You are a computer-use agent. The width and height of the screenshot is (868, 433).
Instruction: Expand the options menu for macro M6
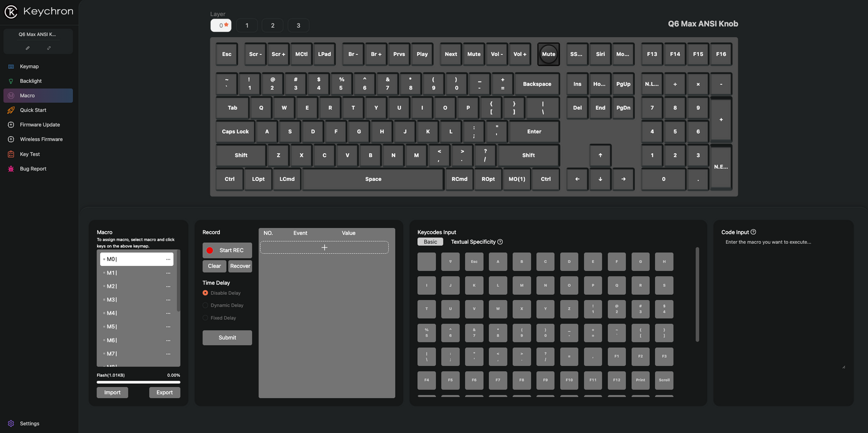168,341
